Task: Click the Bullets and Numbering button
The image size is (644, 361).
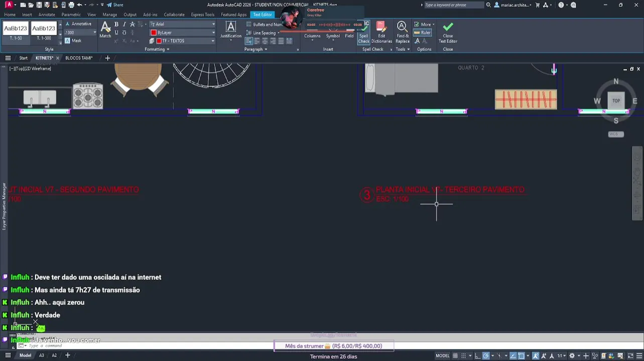Action: tap(263, 24)
